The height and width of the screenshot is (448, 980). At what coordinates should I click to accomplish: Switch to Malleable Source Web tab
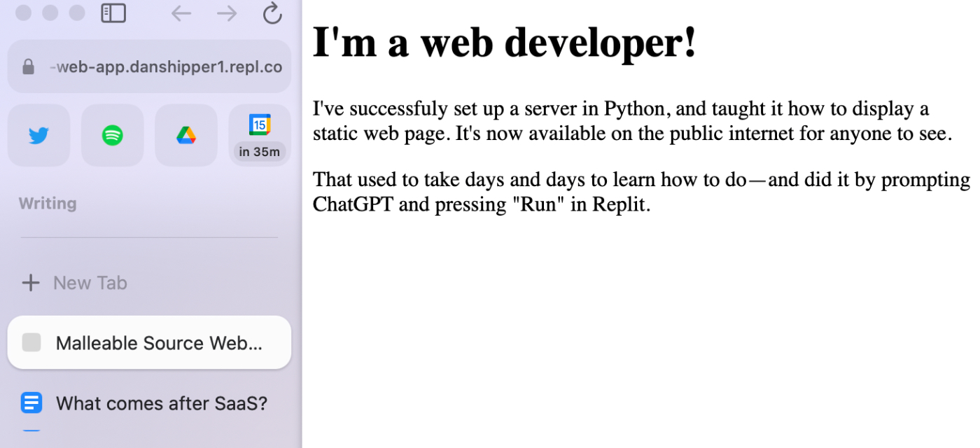point(149,342)
